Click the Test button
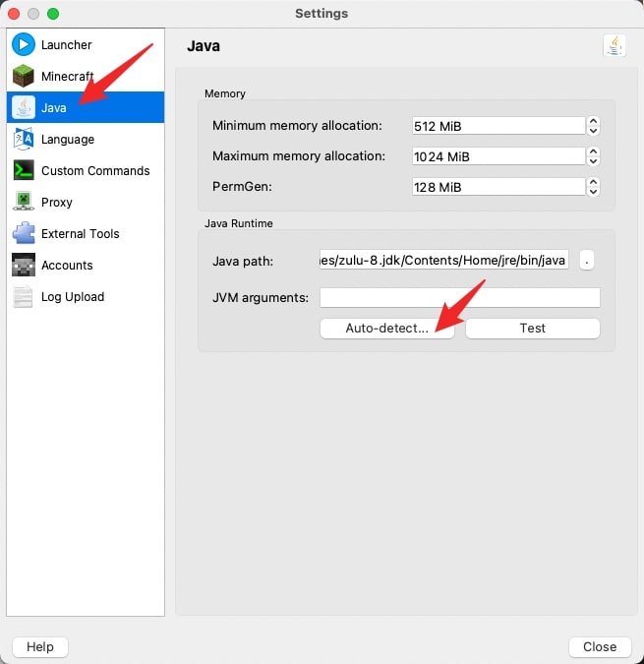The height and width of the screenshot is (664, 644). (x=532, y=329)
